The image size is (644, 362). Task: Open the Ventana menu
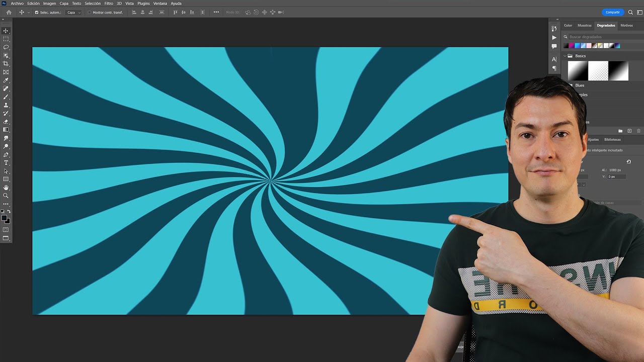[x=160, y=4]
